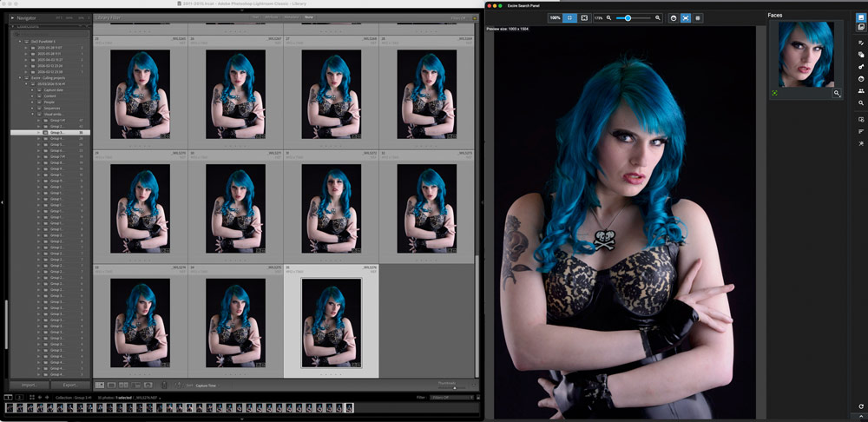
Task: Click the fill-view expand icon in Excire toolbar
Action: 584,18
